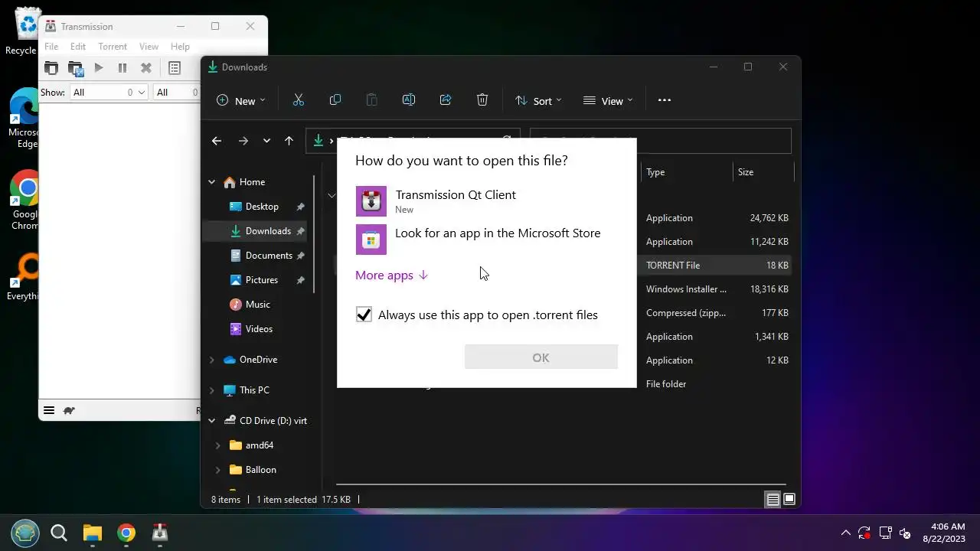
Task: Go forward in Explorer navigation
Action: (243, 141)
